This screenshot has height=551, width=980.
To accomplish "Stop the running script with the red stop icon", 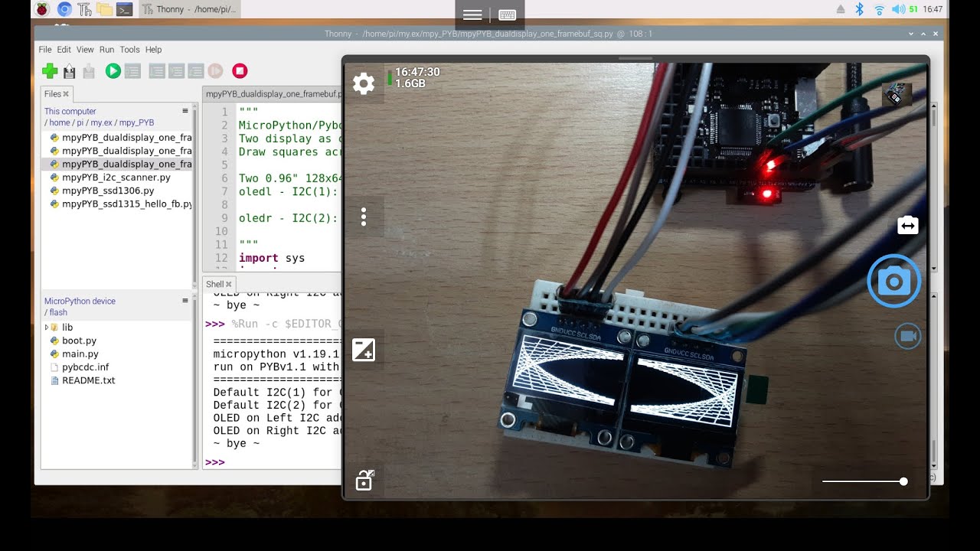I will (x=240, y=70).
